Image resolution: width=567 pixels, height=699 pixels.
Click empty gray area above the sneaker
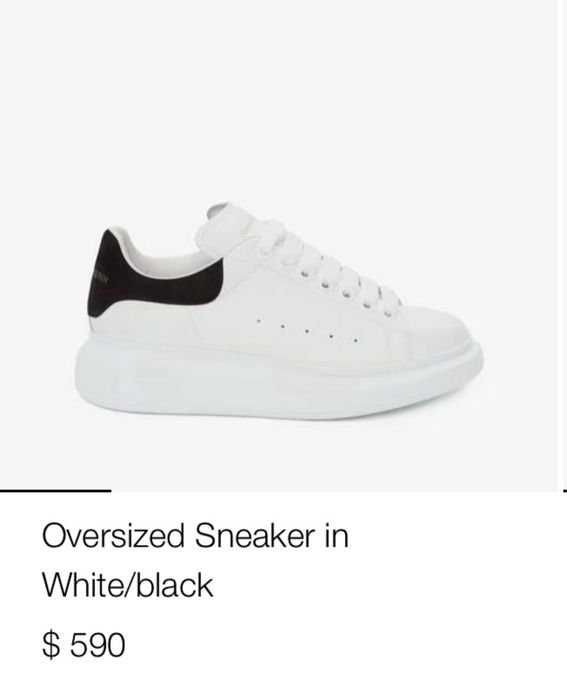pos(279,98)
